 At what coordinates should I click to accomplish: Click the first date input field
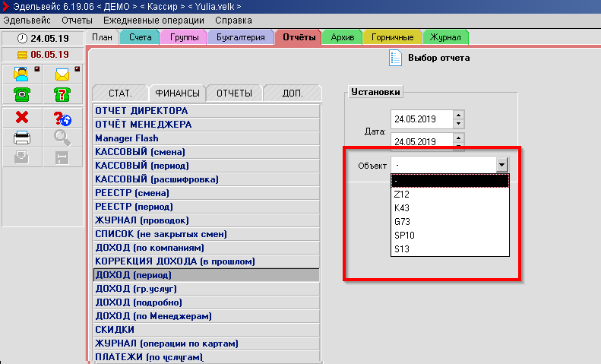pyautogui.click(x=420, y=120)
